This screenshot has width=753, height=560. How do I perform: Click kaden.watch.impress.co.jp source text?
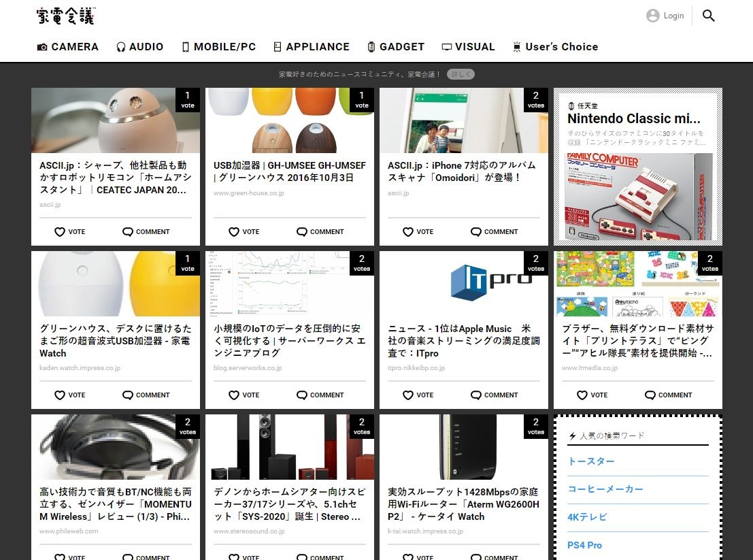click(x=80, y=368)
